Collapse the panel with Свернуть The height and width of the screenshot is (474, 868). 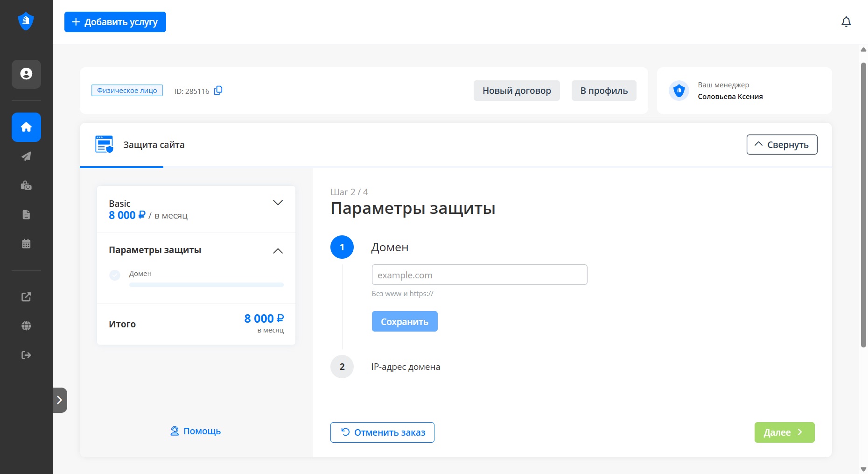(x=782, y=145)
